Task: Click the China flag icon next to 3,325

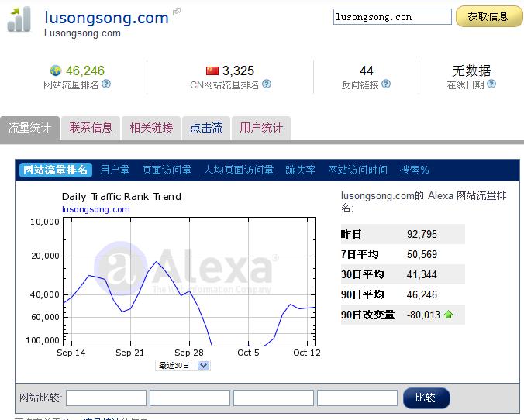Action: 212,71
